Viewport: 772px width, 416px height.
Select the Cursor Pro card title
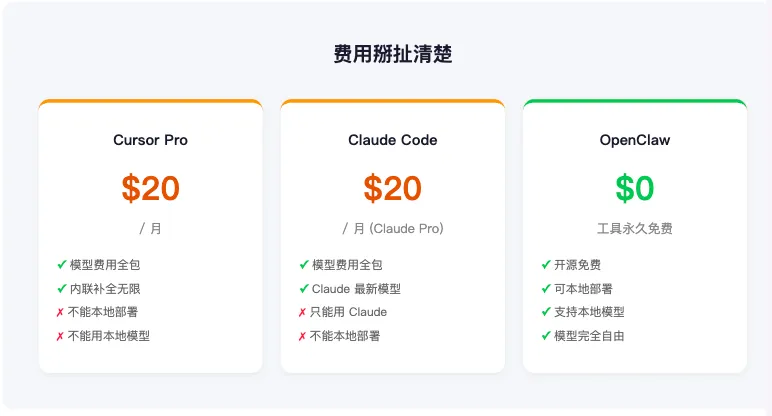coord(150,140)
